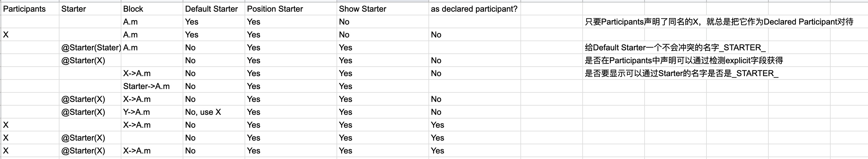Viewport: 868px width, 159px height.
Task: Select the 'No, use X' cell
Action: pyautogui.click(x=203, y=112)
